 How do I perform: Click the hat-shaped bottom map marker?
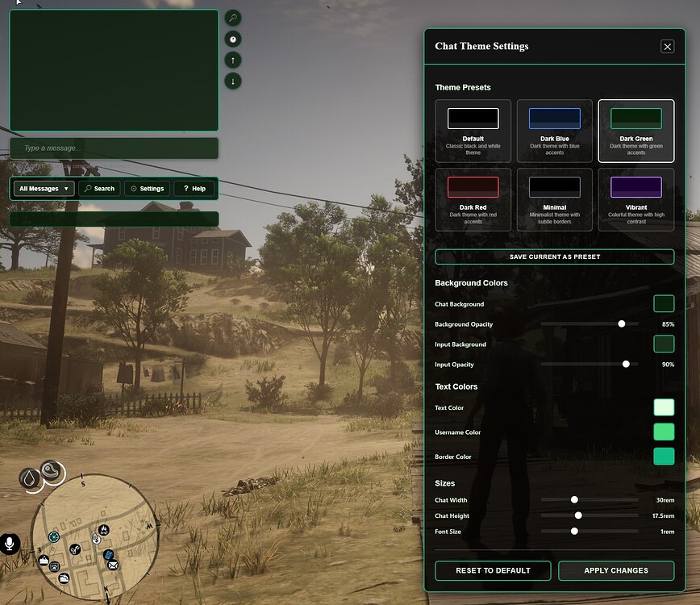pos(64,578)
